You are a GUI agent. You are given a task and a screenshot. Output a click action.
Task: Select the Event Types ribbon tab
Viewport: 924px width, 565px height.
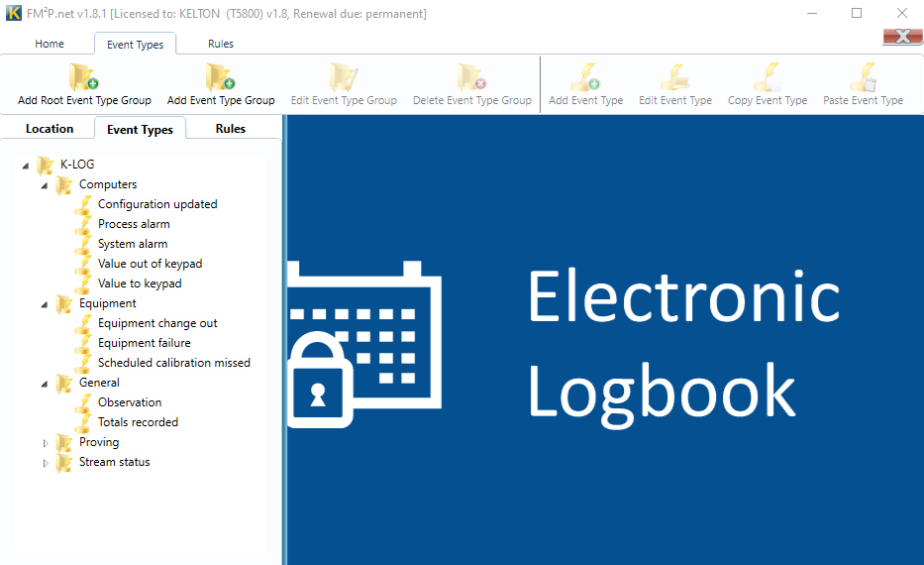point(135,45)
